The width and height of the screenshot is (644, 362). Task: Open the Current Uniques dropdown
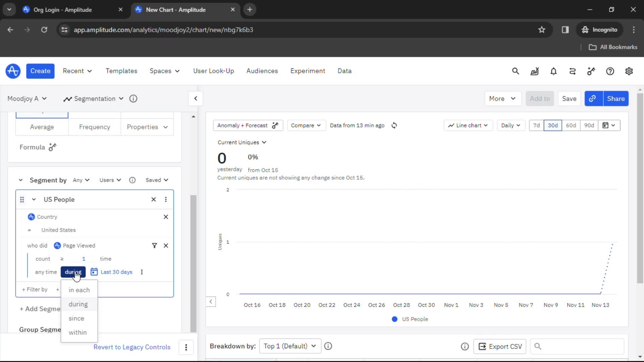[x=242, y=142]
